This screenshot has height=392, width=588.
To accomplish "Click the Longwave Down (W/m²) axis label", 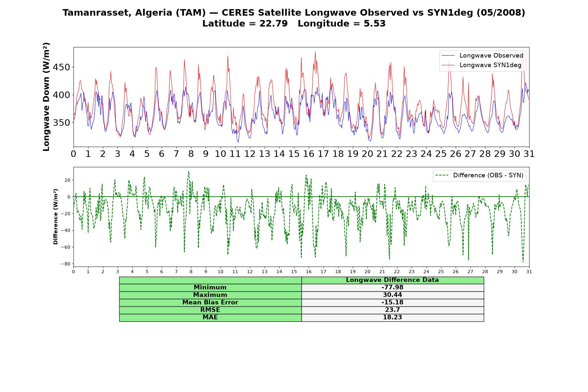I will tap(46, 97).
